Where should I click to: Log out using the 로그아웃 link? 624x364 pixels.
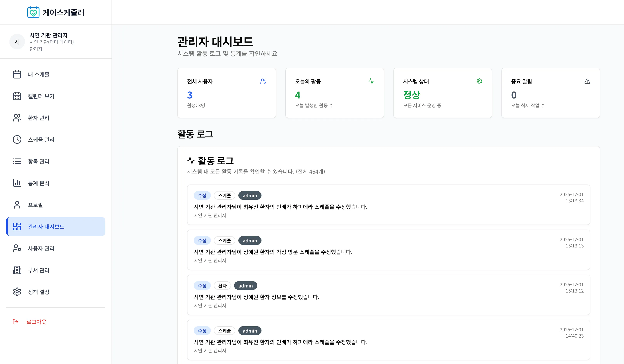[36, 322]
